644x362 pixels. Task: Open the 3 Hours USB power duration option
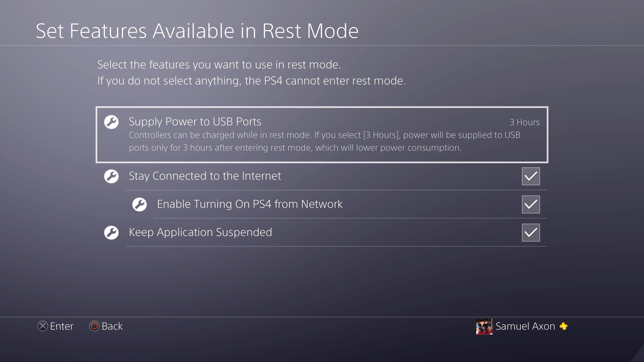524,122
